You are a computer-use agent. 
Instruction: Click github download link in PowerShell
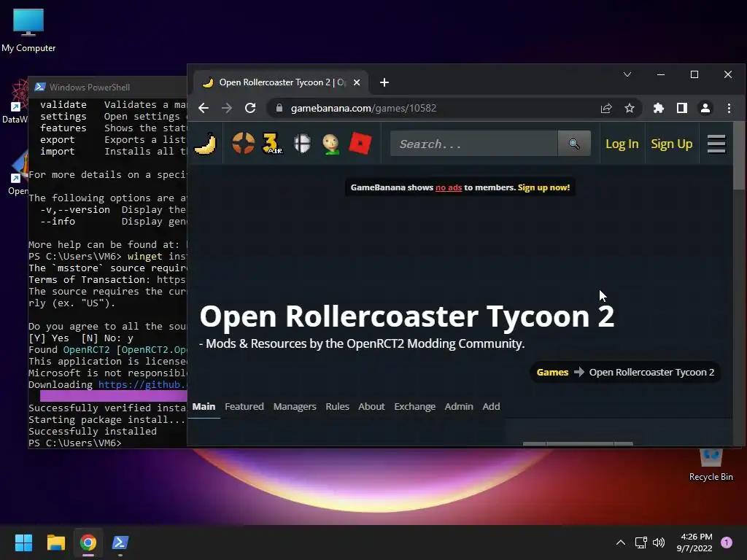(142, 385)
